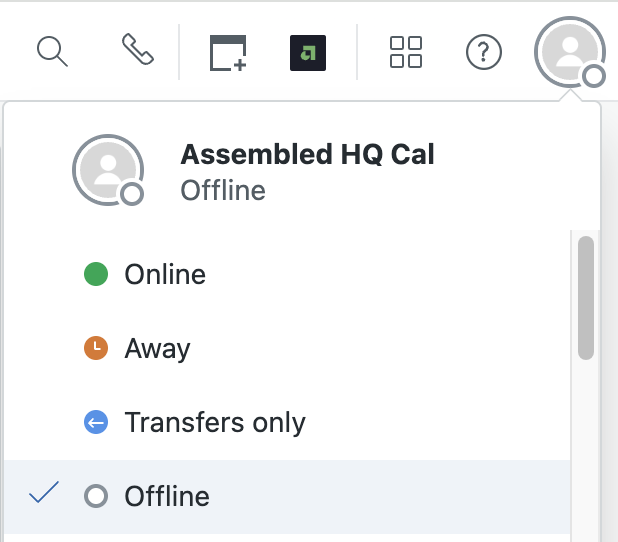Click the status list scrollbar thumb
The image size is (618, 542).
(x=586, y=298)
